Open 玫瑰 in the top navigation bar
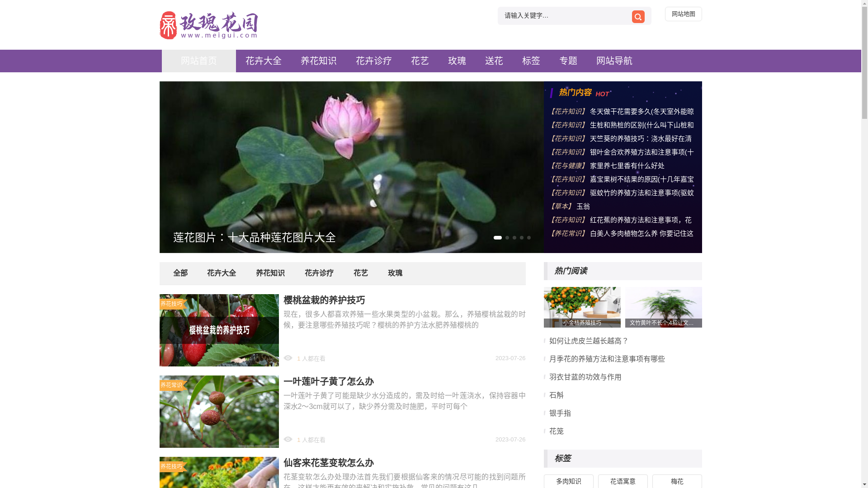The image size is (868, 488). 457,61
